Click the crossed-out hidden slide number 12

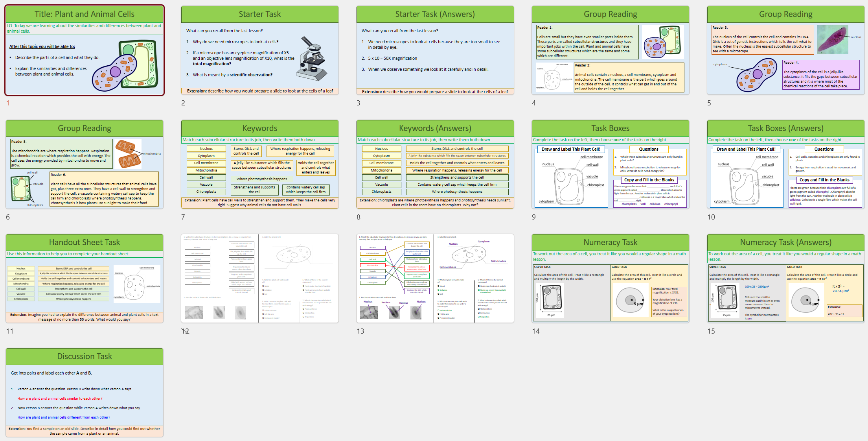coord(185,331)
